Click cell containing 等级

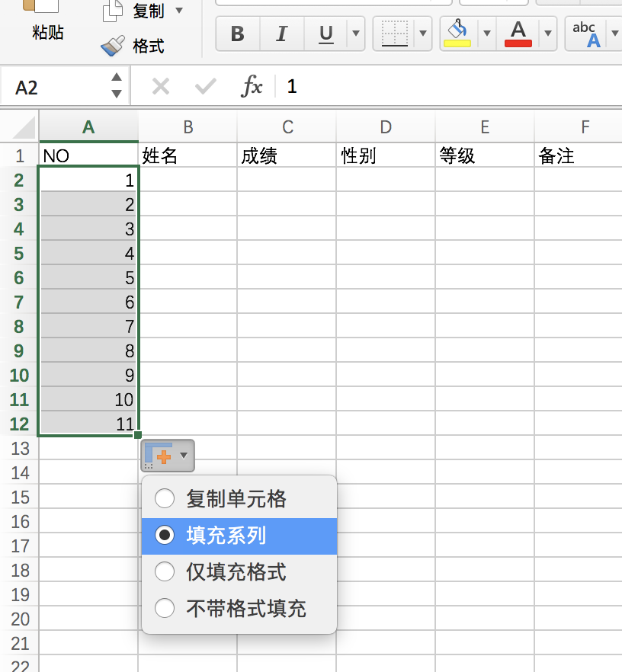pyautogui.click(x=484, y=155)
